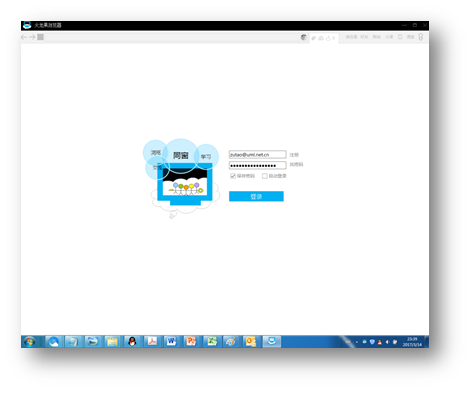The height and width of the screenshot is (398, 473).
Task: Click the blue login button
Action: (256, 196)
